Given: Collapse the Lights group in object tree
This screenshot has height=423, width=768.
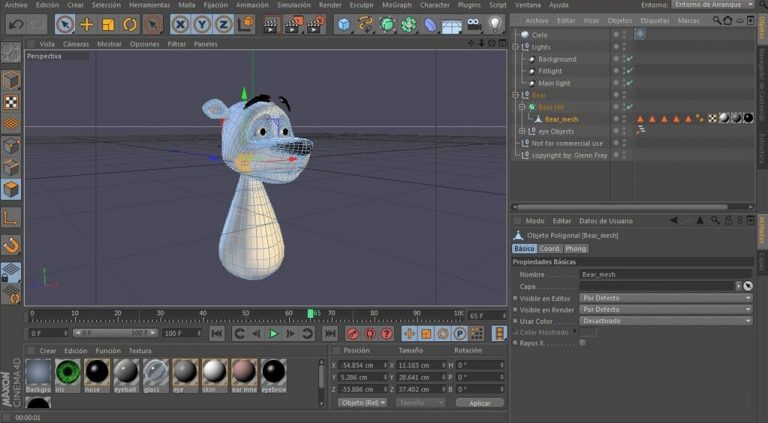Looking at the screenshot, I should coord(516,47).
